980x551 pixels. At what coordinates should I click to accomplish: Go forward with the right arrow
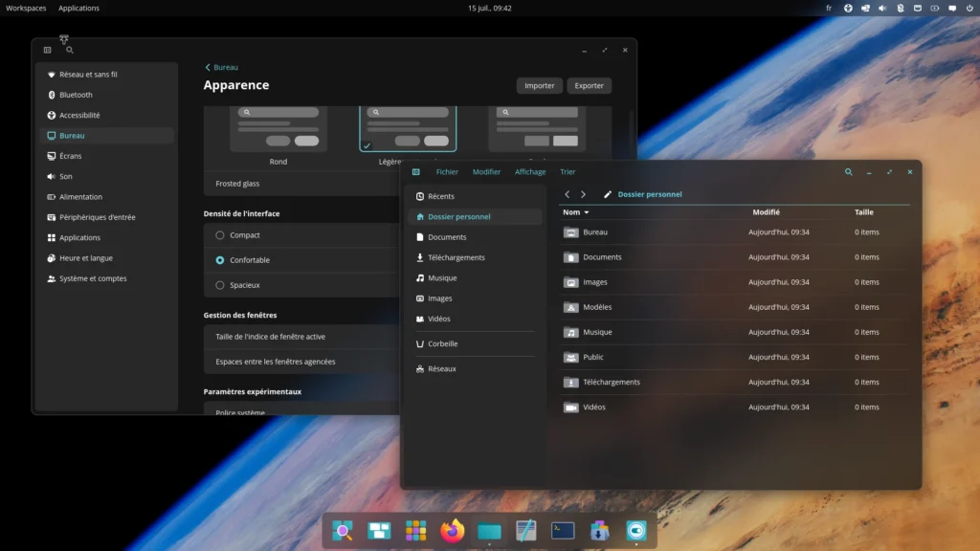(583, 194)
